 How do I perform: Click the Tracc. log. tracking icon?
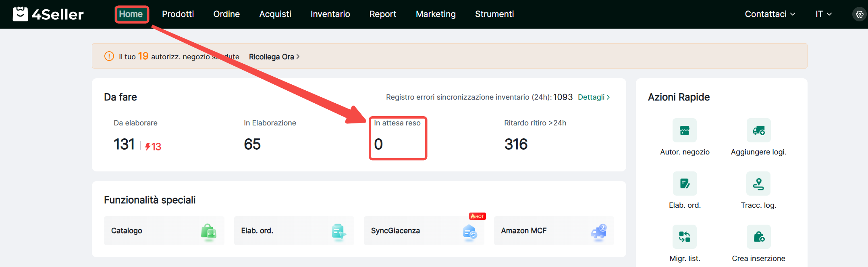[758, 184]
